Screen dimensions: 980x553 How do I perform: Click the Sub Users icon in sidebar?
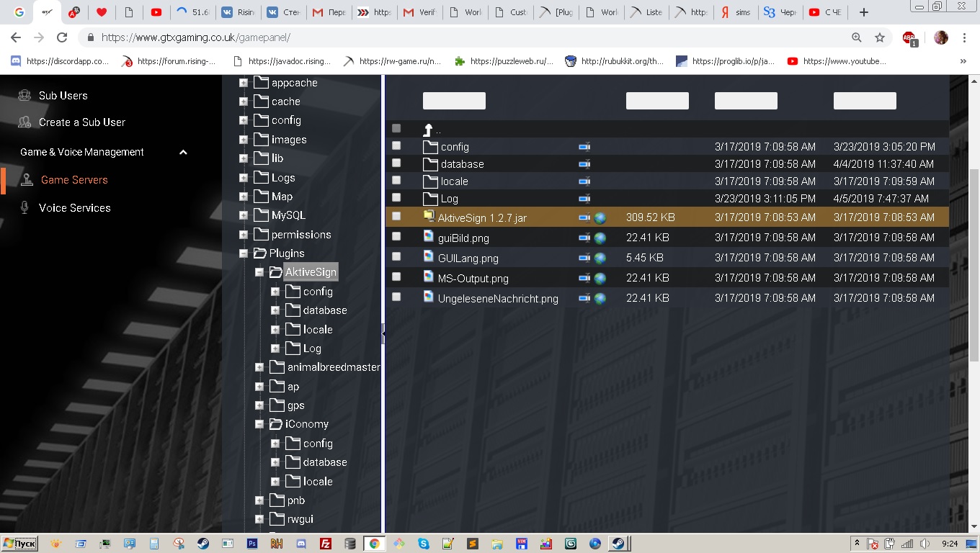click(25, 96)
